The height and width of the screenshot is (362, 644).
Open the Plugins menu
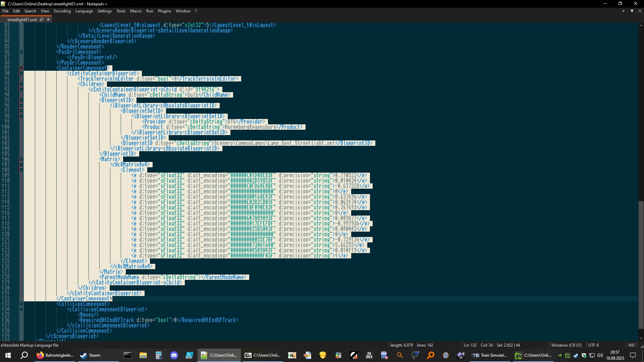pyautogui.click(x=164, y=11)
